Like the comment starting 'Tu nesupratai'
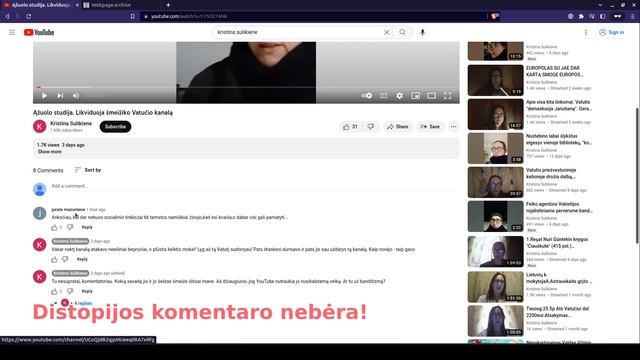This screenshot has width=640, height=360. 54,291
